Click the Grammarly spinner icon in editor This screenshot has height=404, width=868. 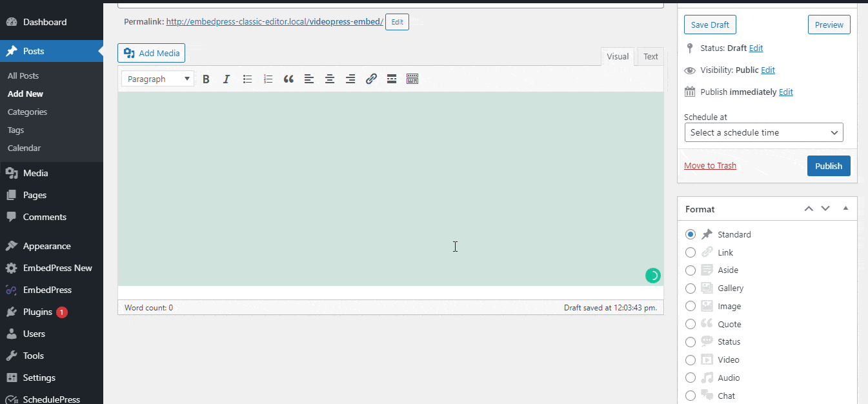[653, 276]
